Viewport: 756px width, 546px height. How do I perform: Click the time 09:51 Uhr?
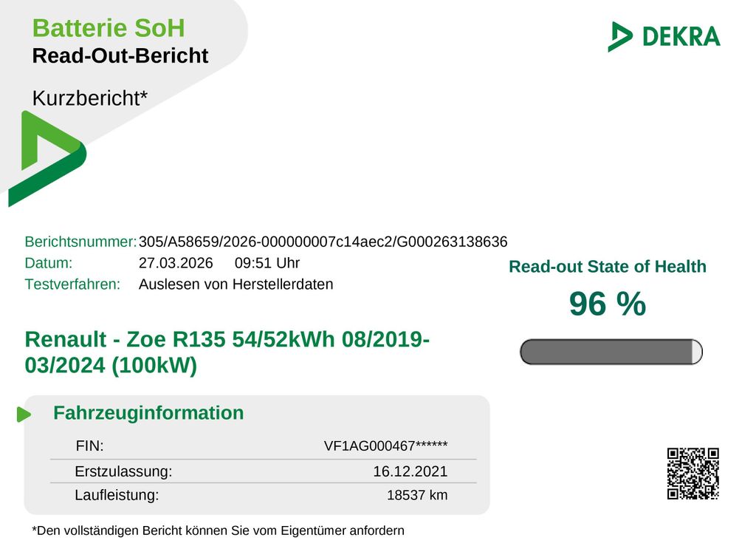267,263
